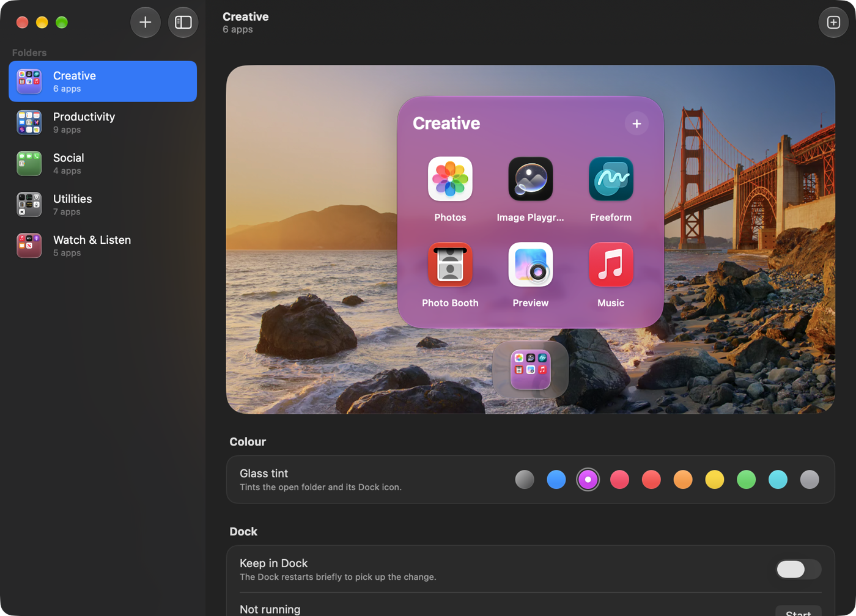Pick the red glass tint swatch

pyautogui.click(x=651, y=480)
